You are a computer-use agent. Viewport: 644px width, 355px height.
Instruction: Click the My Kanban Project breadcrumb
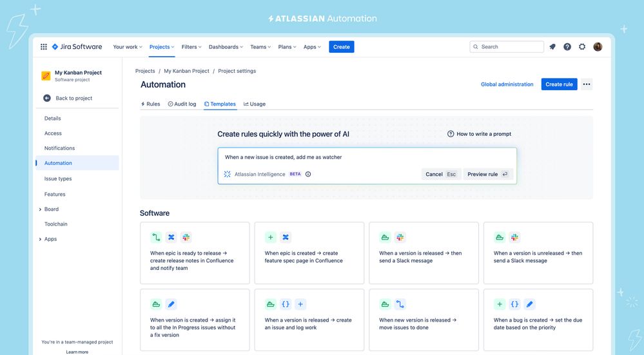pyautogui.click(x=186, y=71)
